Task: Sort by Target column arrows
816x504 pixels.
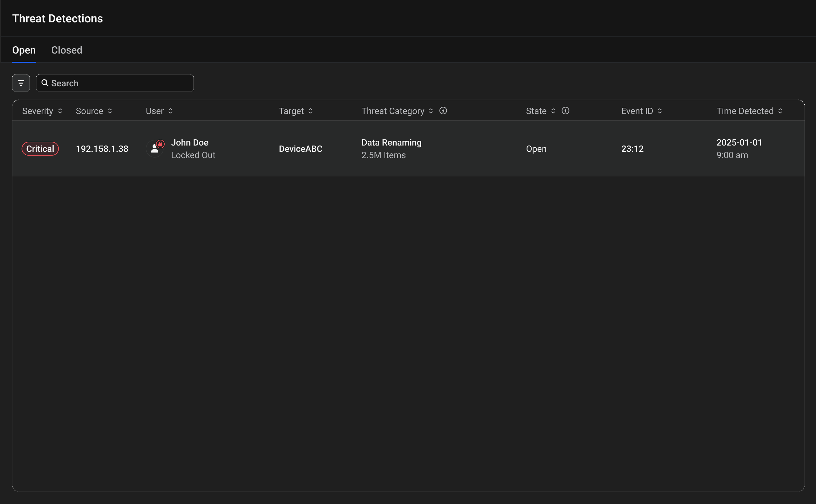Action: click(x=310, y=111)
